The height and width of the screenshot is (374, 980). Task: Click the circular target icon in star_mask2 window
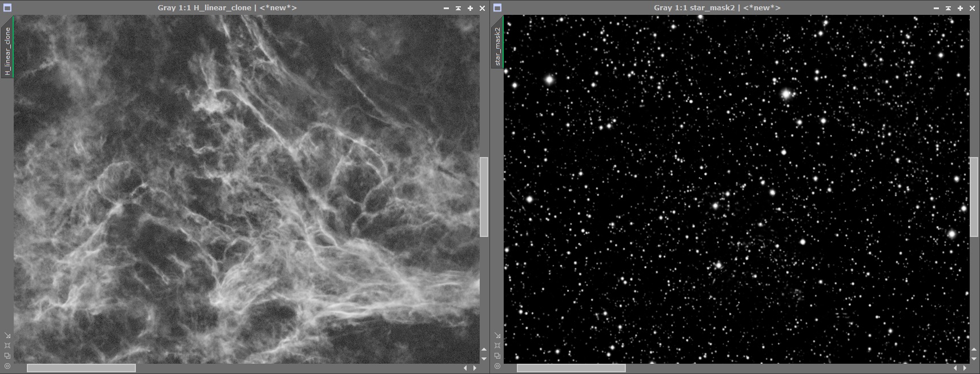(x=497, y=366)
